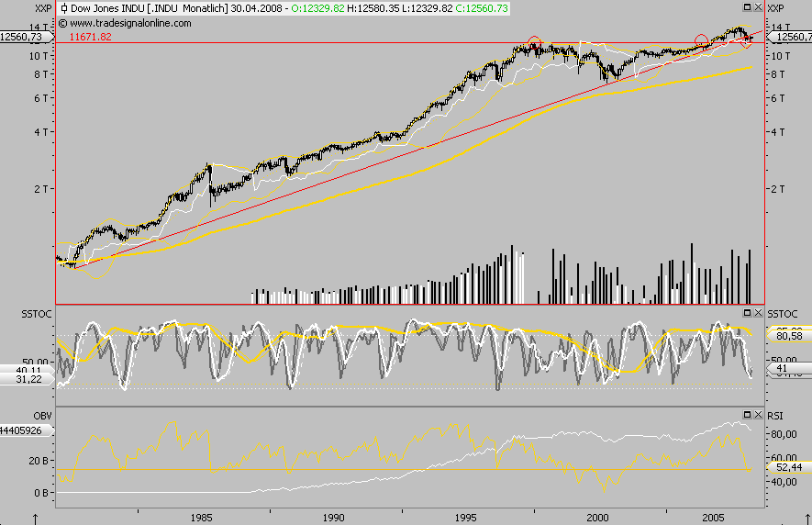Select the RSI axis label
Viewport: 812px width, 525px height.
tap(775, 416)
